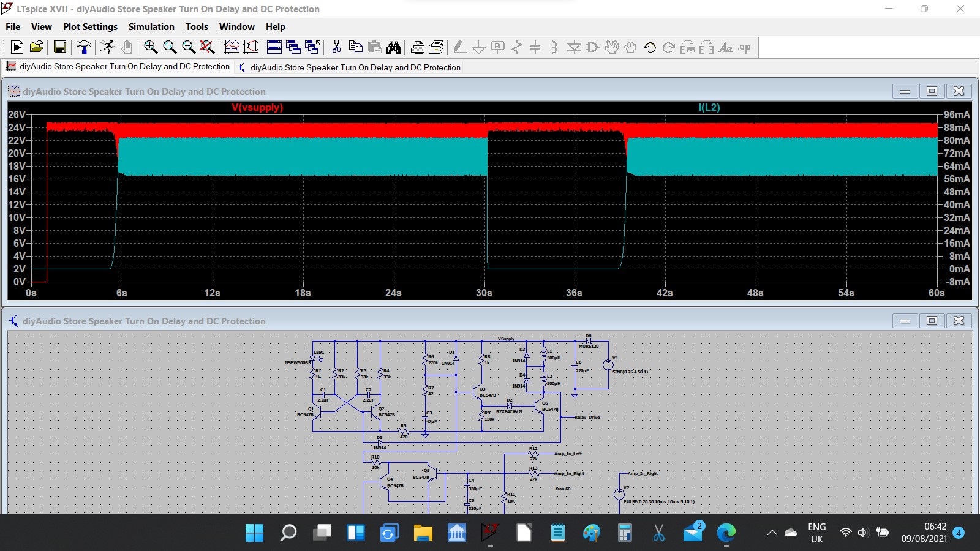980x551 pixels.
Task: Open the Simulation menu
Action: click(x=151, y=27)
